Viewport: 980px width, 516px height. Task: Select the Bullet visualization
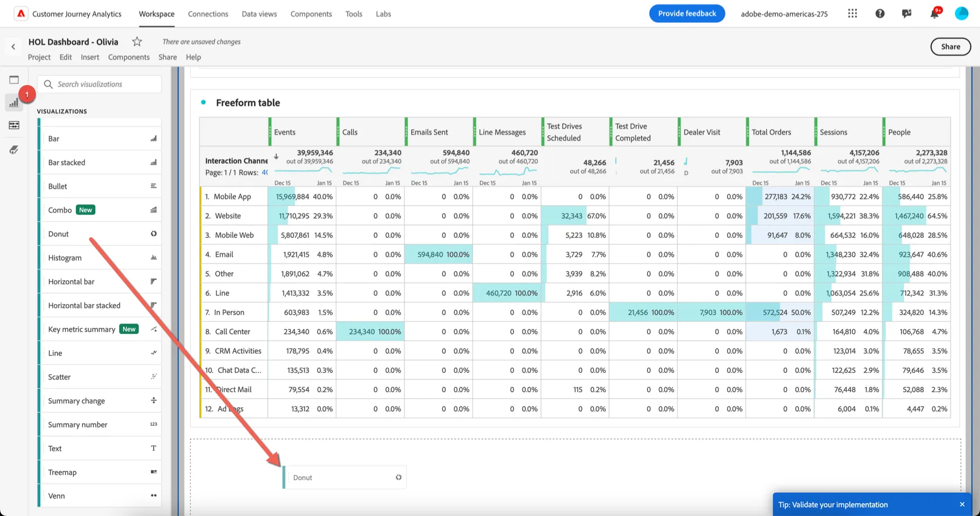(100, 186)
